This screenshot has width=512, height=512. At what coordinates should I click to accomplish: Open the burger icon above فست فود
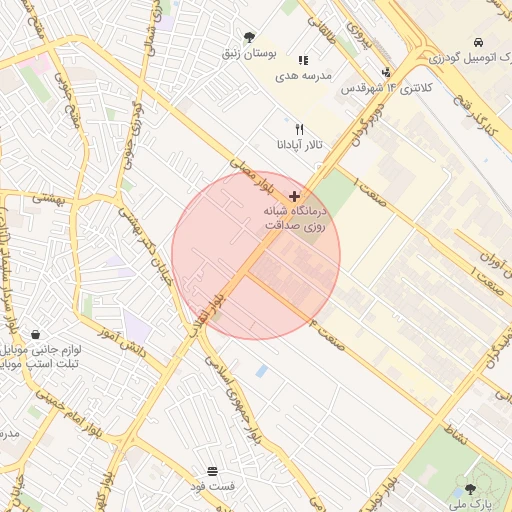[212, 471]
